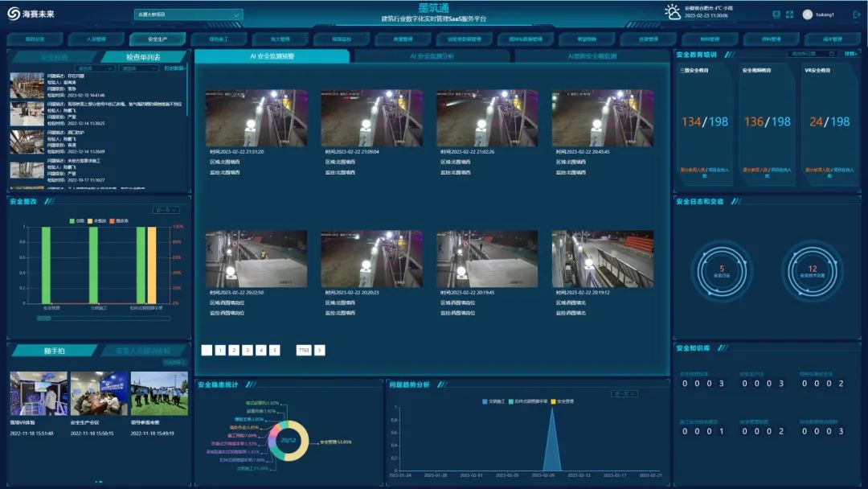This screenshot has height=489, width=868.
Task: Click the 安全日志 circular gauge showing 5
Action: pyautogui.click(x=721, y=271)
